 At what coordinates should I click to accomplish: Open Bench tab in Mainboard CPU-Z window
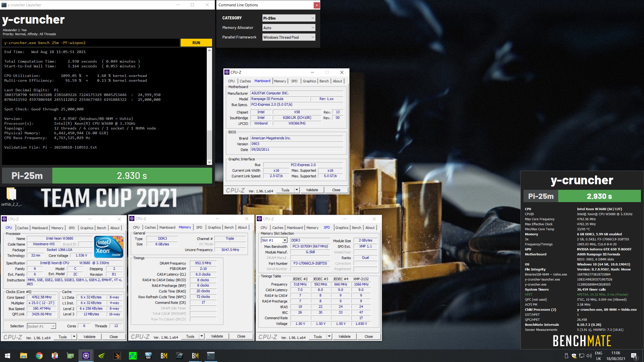point(324,81)
